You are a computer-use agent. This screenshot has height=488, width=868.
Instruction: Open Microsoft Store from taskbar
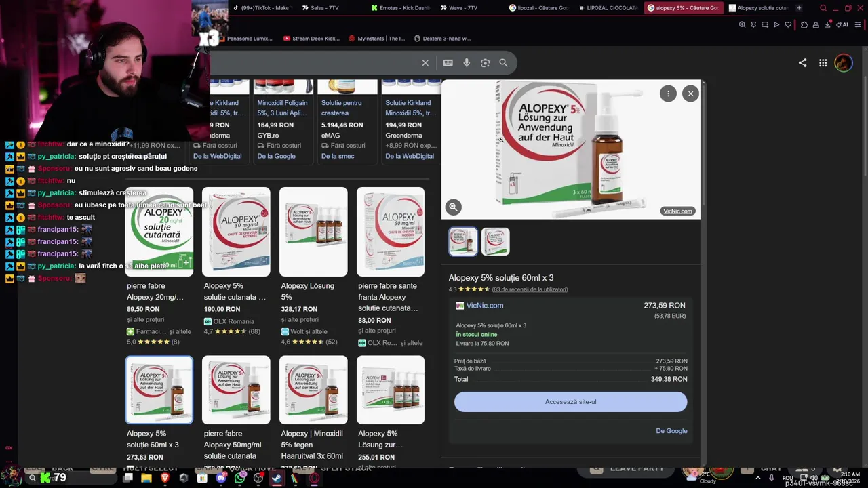[x=202, y=478]
